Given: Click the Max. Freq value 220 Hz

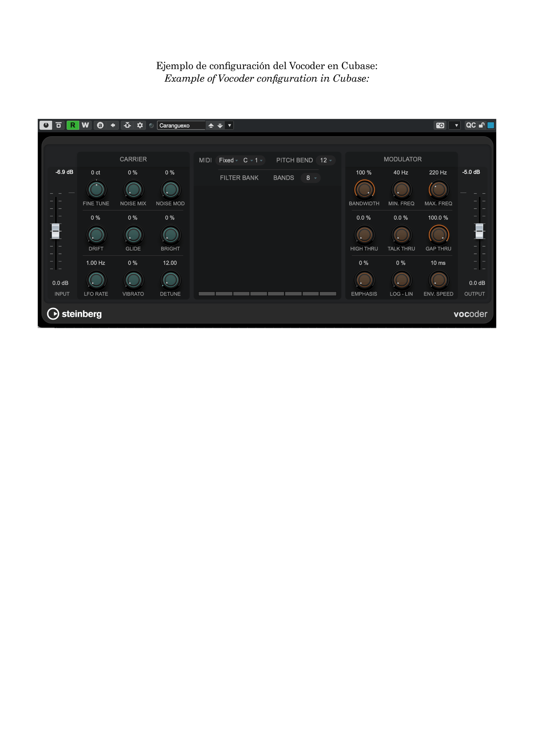Looking at the screenshot, I should pyautogui.click(x=438, y=172).
